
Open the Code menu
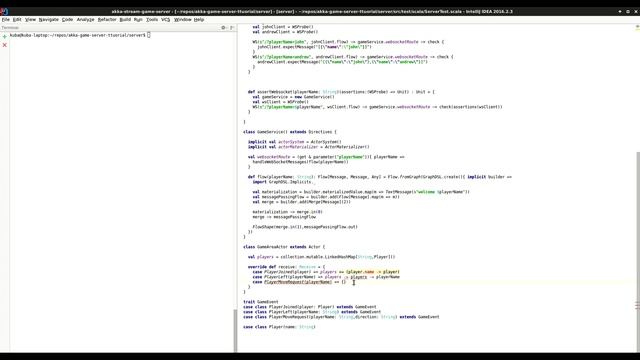(67, 20)
